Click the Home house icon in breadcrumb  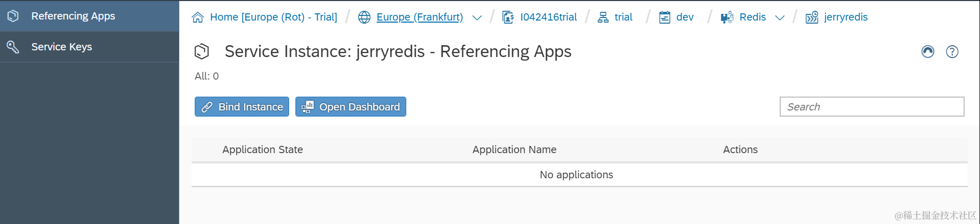(198, 17)
